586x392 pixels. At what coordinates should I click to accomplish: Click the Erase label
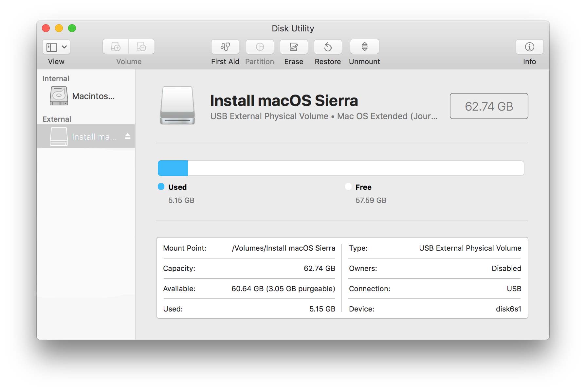(x=294, y=62)
